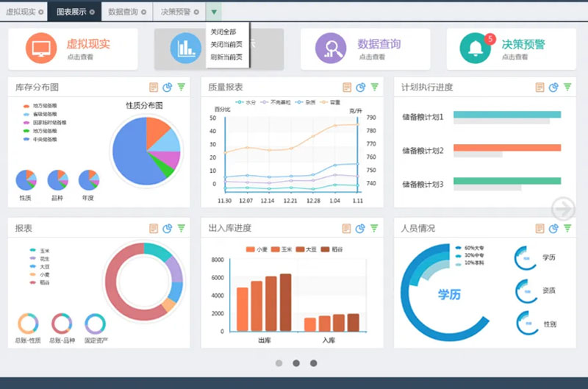Switch to the 数据查询 tab
The height and width of the screenshot is (389, 588).
(x=122, y=12)
